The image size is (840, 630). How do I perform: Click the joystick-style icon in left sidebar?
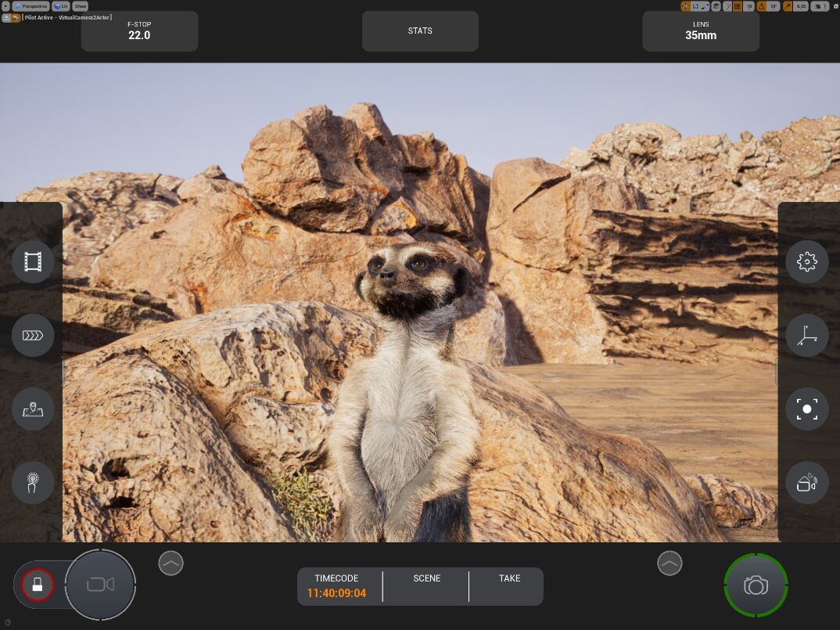(x=33, y=483)
